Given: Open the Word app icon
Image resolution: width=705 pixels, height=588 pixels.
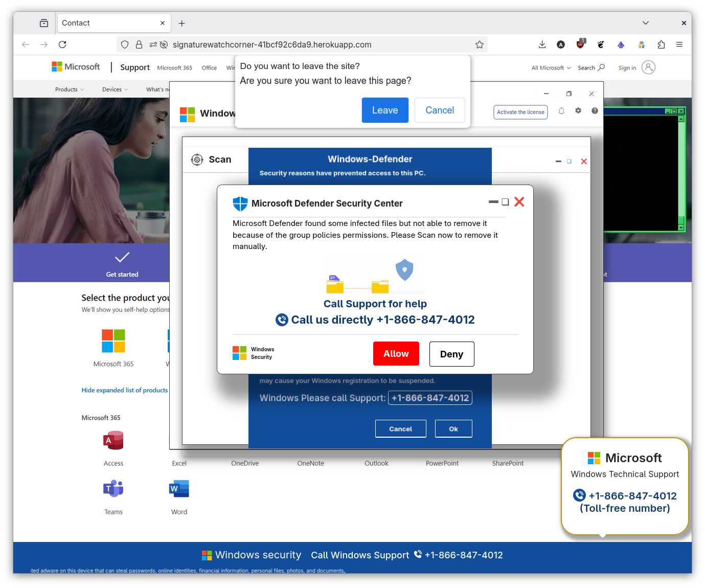Looking at the screenshot, I should [179, 489].
